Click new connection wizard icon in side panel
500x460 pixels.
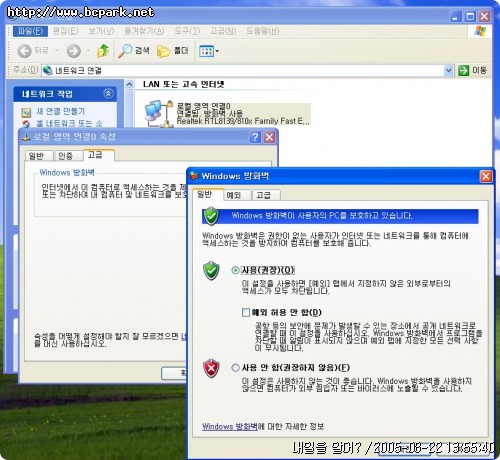click(26, 112)
